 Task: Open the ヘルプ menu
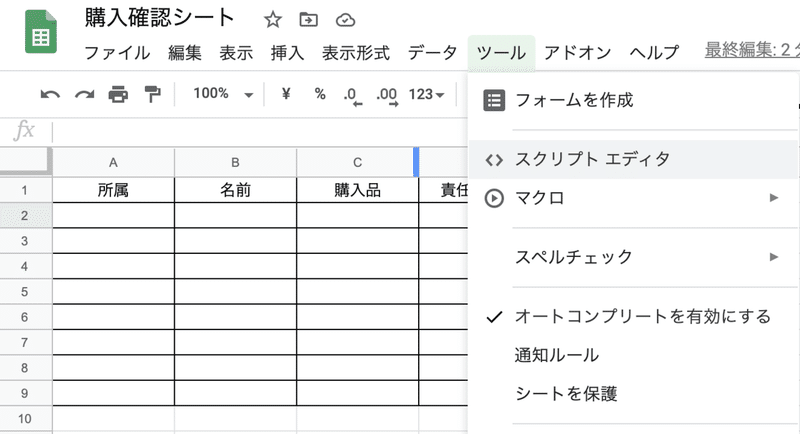(x=654, y=53)
